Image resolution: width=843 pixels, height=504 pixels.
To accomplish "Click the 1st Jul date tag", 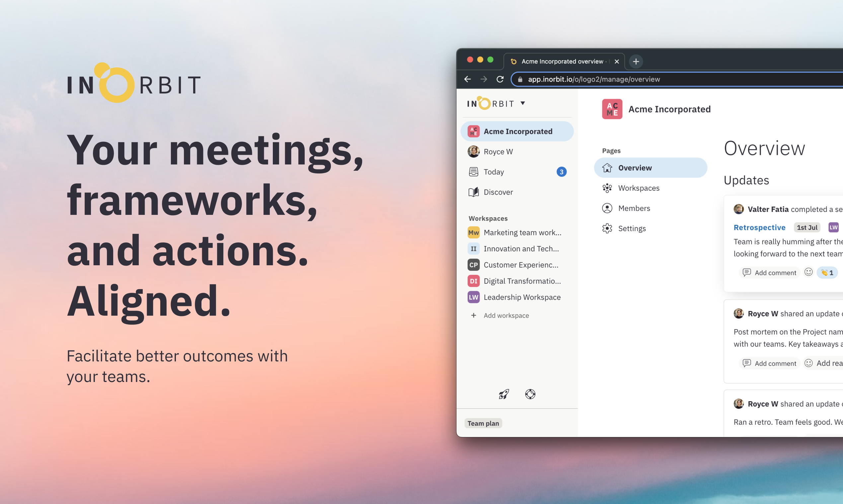I will pos(806,227).
